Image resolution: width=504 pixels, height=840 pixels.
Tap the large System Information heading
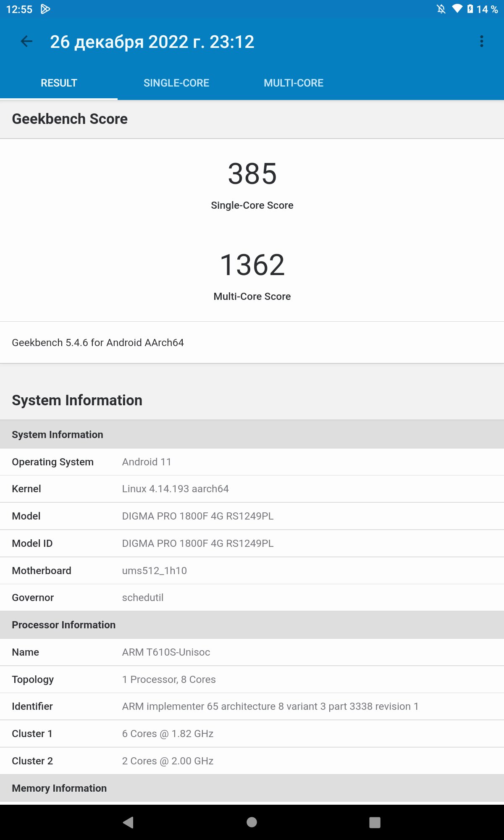click(x=77, y=400)
